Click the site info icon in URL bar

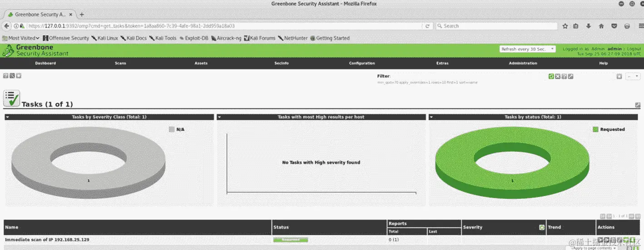tap(16, 26)
